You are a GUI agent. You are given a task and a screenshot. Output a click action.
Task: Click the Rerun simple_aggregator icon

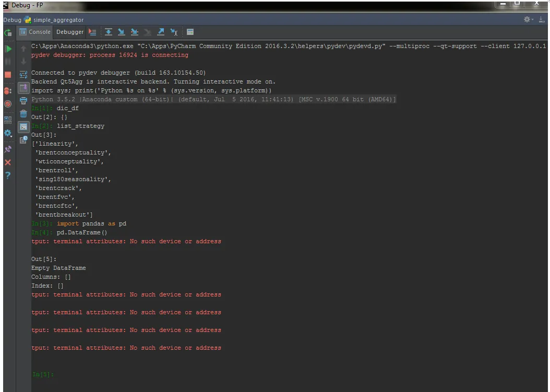(8, 33)
